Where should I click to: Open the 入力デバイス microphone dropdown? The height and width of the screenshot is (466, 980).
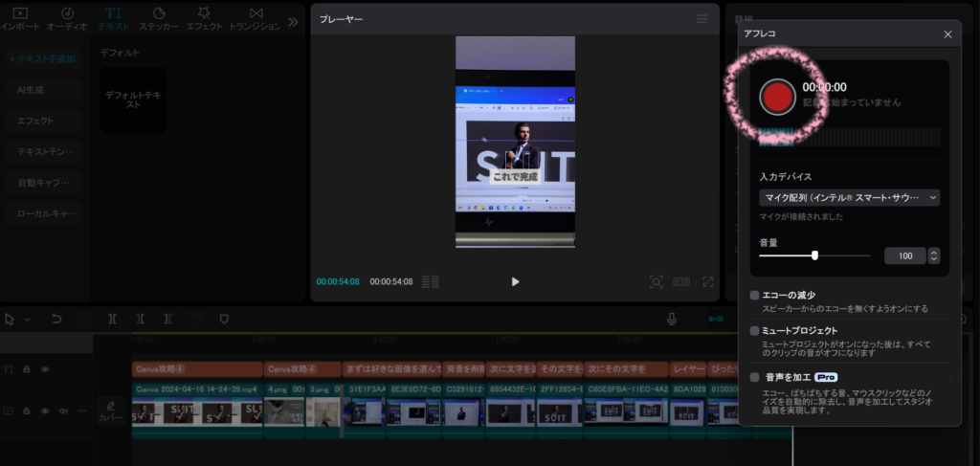click(850, 197)
